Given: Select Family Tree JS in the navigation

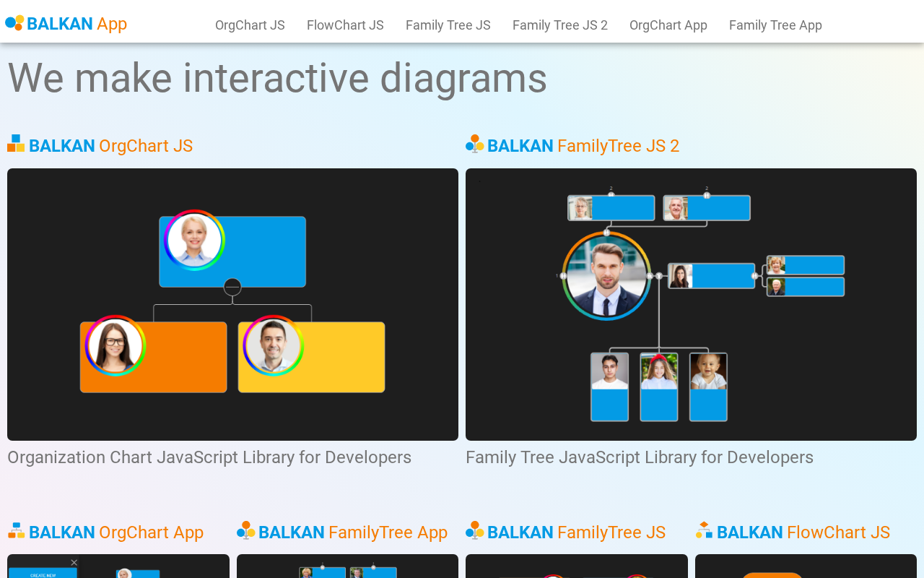Looking at the screenshot, I should [x=448, y=25].
